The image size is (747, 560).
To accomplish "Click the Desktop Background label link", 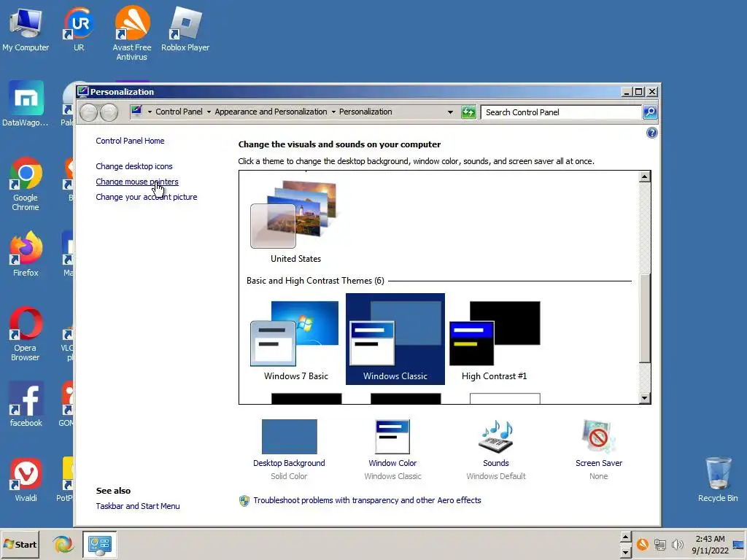I will point(289,463).
